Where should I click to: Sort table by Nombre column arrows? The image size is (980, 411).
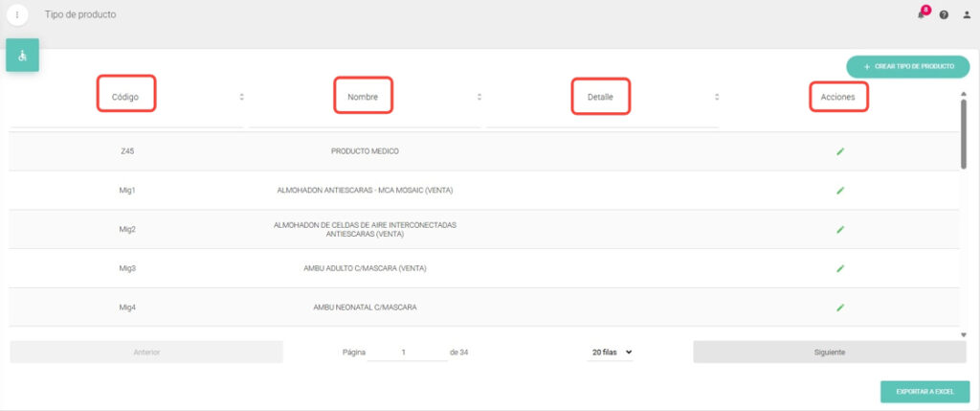click(479, 97)
